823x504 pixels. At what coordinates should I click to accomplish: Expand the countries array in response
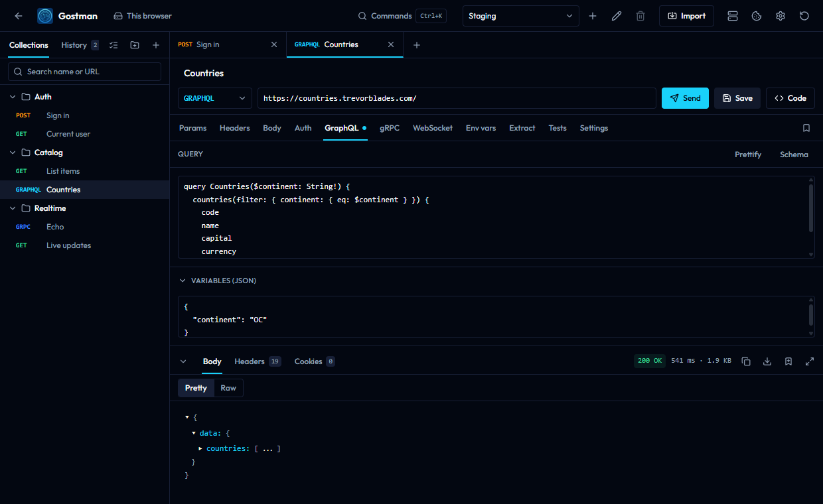200,449
